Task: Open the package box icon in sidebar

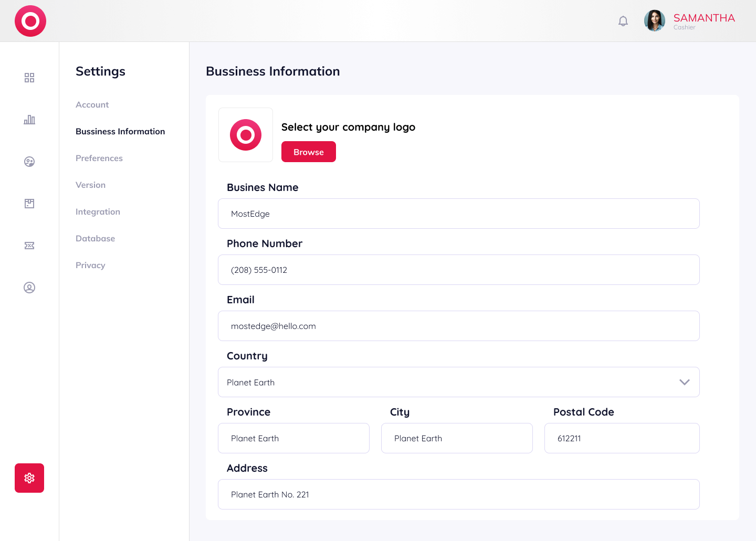Action: tap(29, 204)
